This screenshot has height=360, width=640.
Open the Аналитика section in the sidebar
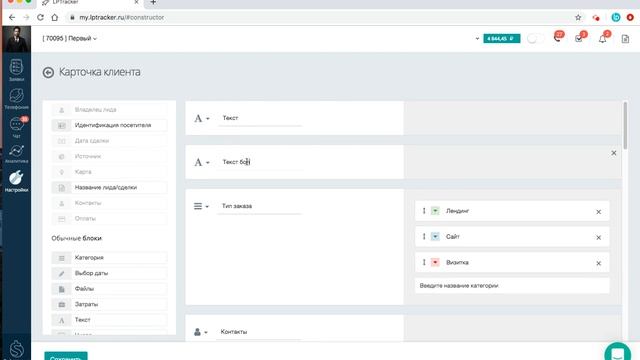click(x=16, y=154)
